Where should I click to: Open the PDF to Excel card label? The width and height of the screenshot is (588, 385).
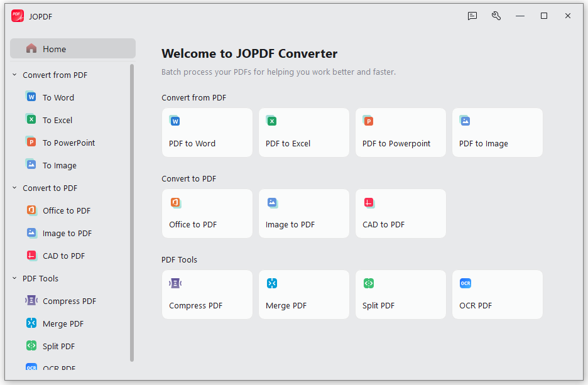point(288,144)
